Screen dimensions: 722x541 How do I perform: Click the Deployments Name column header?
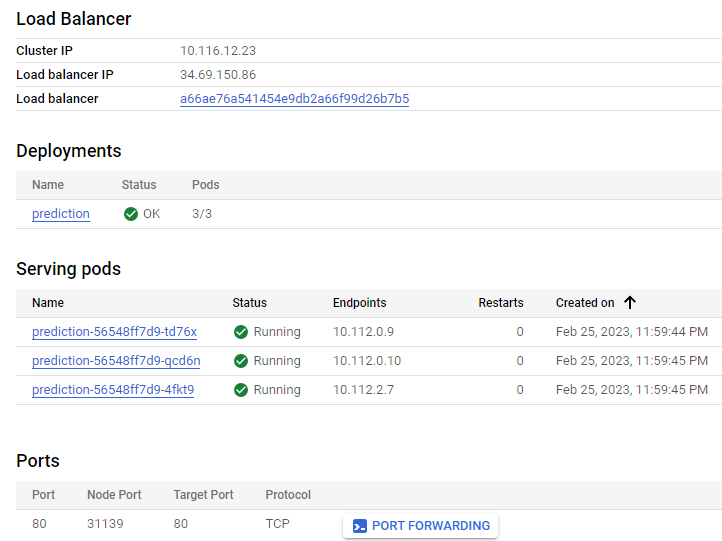[x=48, y=185]
